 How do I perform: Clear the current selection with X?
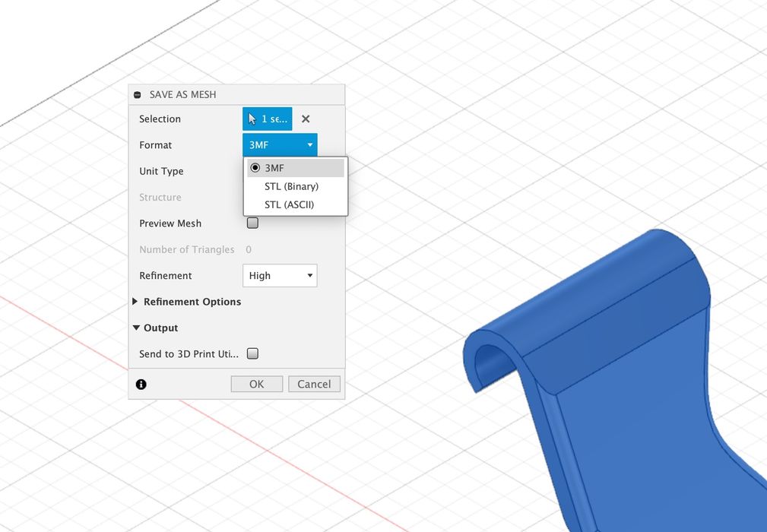[x=306, y=119]
